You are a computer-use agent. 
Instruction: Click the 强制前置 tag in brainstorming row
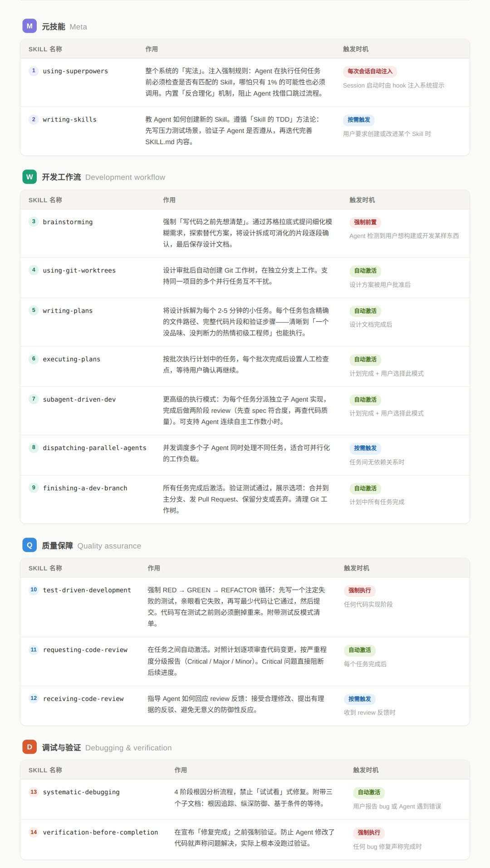click(x=365, y=222)
